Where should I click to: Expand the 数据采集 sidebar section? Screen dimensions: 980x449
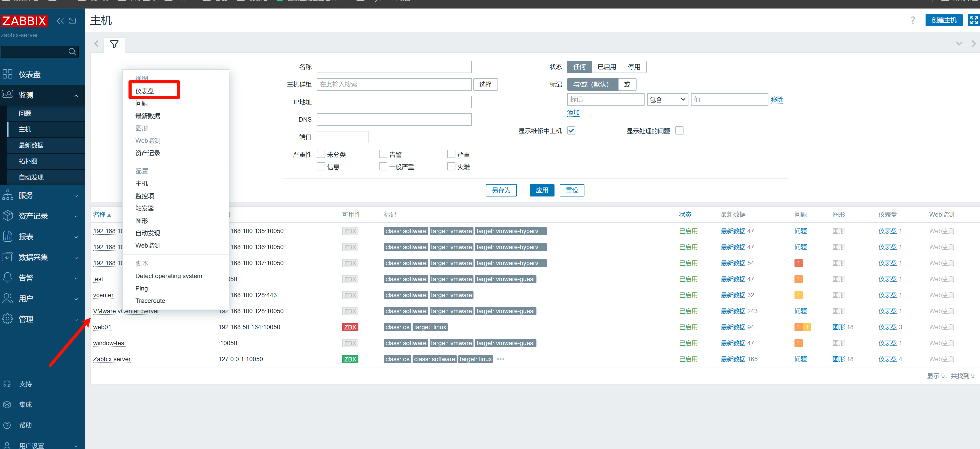76,257
